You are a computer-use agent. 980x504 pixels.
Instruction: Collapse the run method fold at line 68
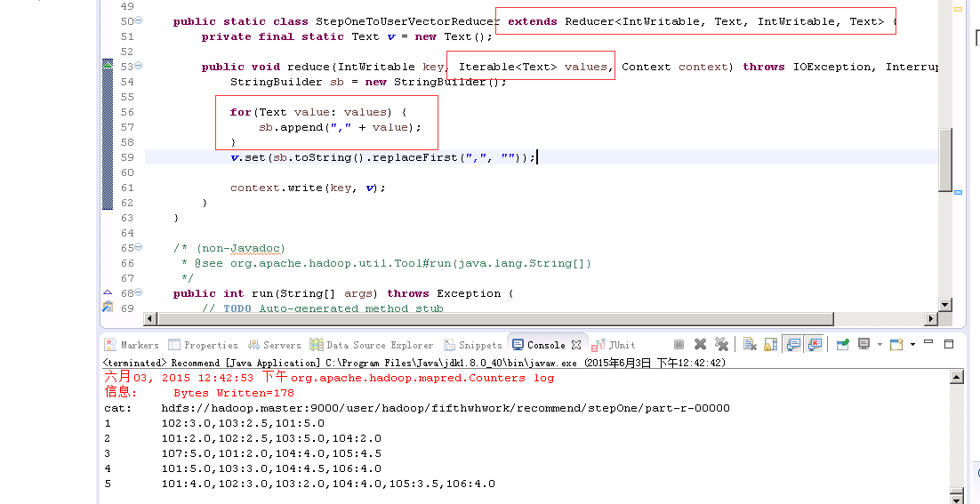[x=139, y=292]
